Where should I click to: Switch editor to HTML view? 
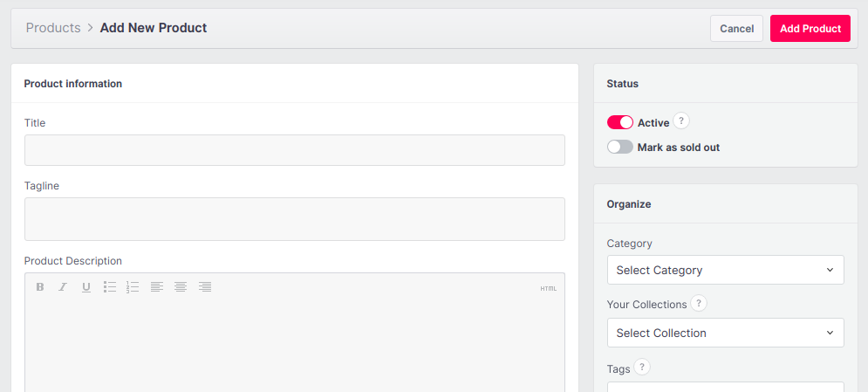pos(548,288)
